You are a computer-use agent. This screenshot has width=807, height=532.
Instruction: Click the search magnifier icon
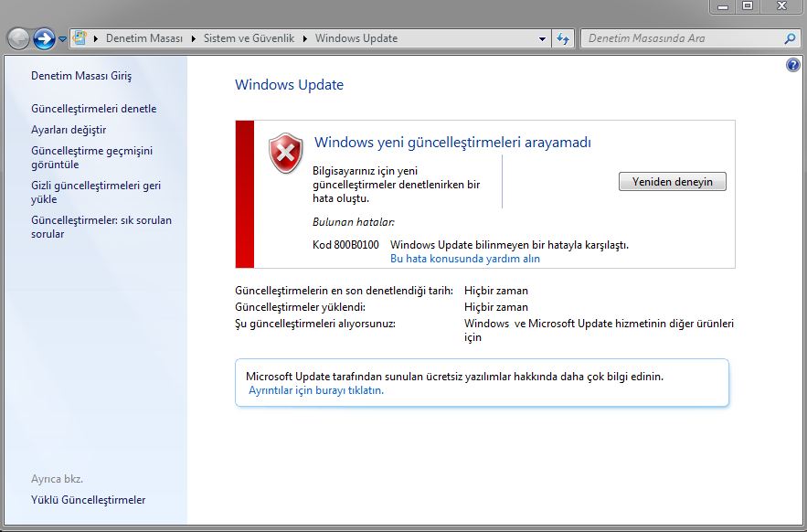point(790,38)
